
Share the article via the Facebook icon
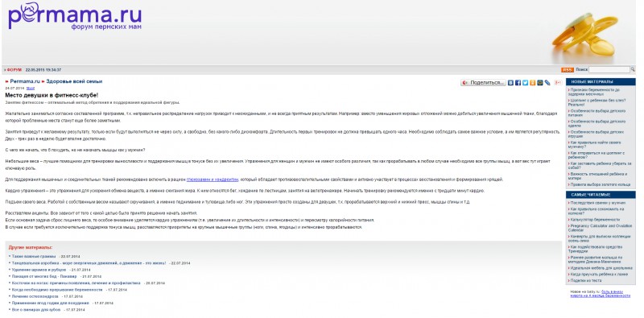(x=518, y=83)
